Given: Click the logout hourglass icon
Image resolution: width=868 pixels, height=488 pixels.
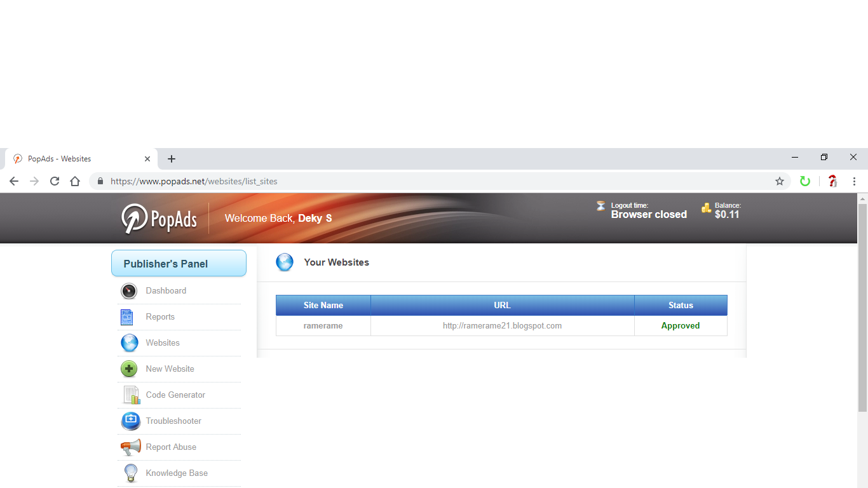Looking at the screenshot, I should coord(600,206).
